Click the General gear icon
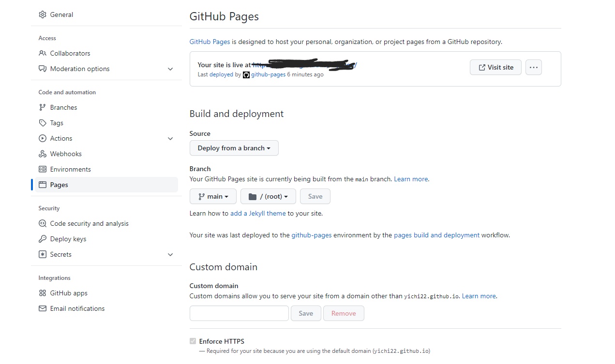The width and height of the screenshot is (615, 364). coord(43,15)
